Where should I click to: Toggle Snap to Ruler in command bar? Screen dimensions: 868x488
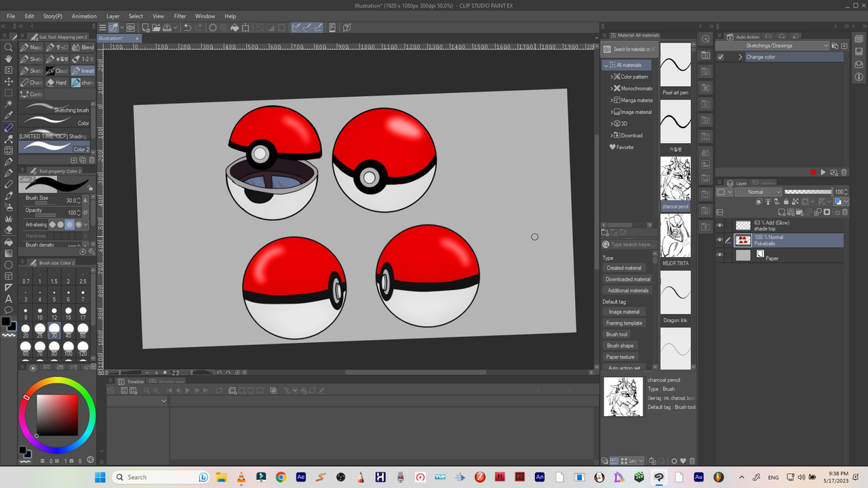pos(297,28)
